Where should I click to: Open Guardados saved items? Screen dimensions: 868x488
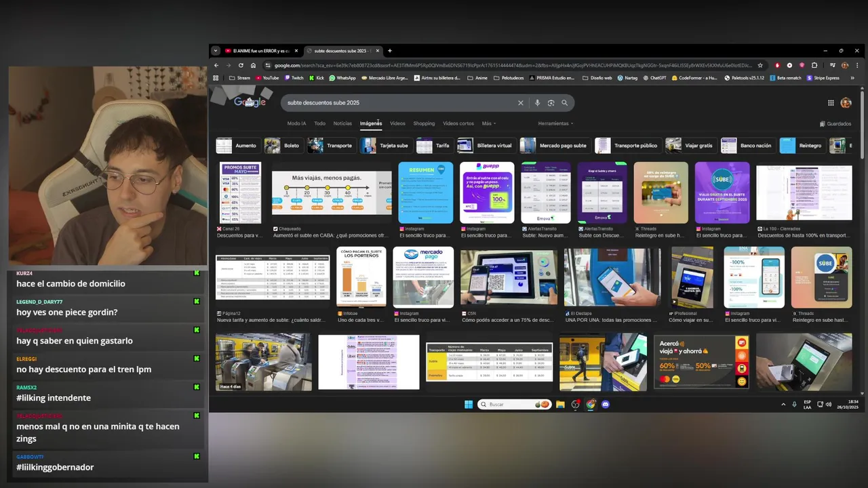coord(835,123)
